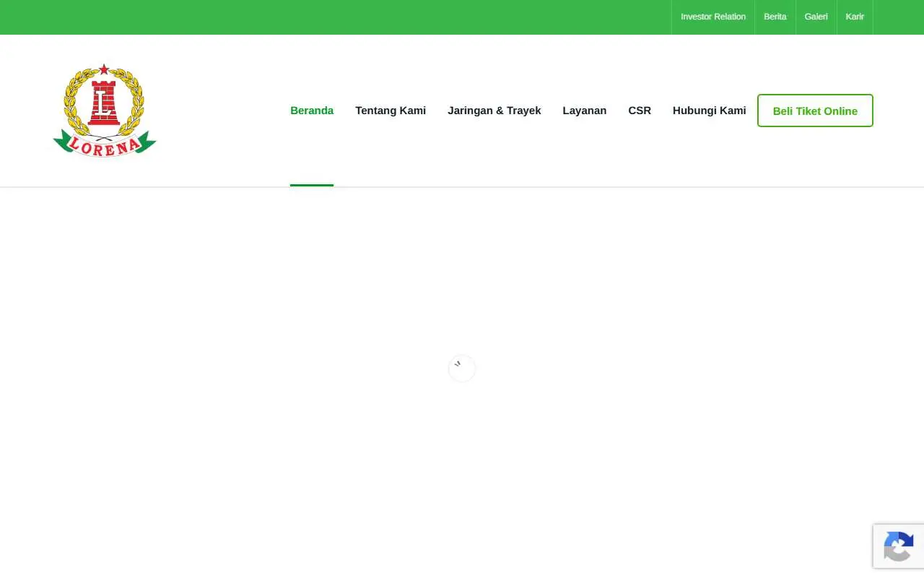The width and height of the screenshot is (924, 578).
Task: Click the Lorena company logo
Action: [x=105, y=111]
